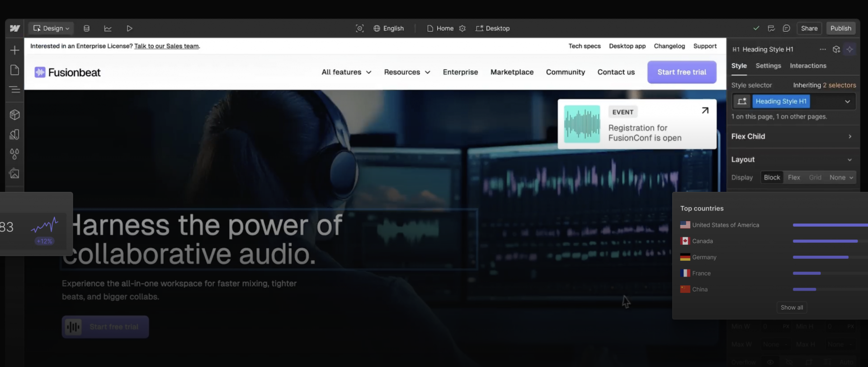Image resolution: width=868 pixels, height=367 pixels.
Task: Expand the Resources menu
Action: [x=407, y=72]
